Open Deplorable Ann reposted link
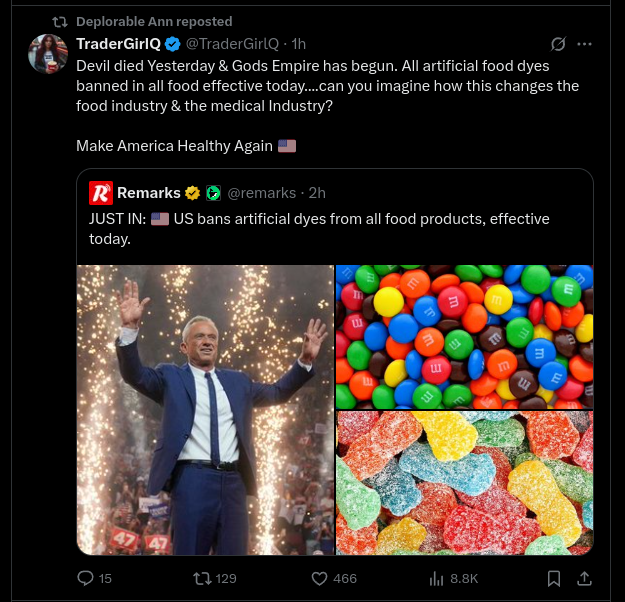The height and width of the screenshot is (602, 625). coord(154,21)
